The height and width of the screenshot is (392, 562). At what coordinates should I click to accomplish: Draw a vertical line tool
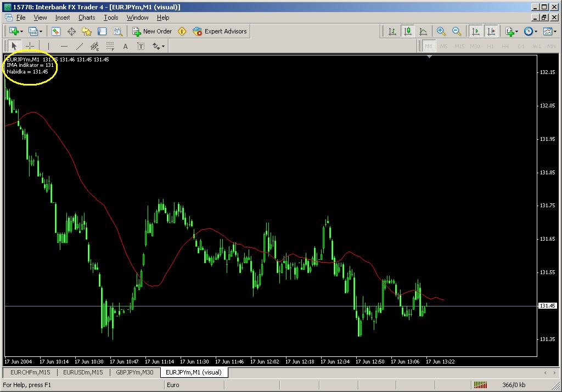(x=48, y=46)
